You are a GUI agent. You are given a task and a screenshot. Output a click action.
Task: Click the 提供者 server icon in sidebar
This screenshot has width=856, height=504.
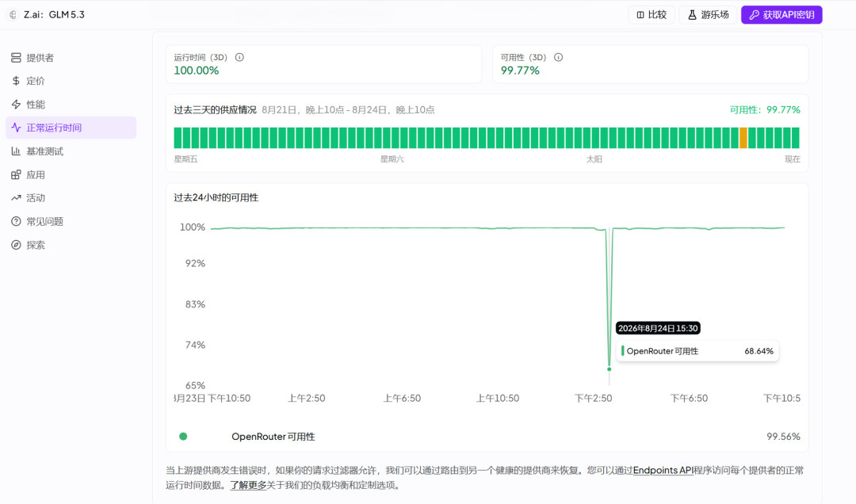16,57
